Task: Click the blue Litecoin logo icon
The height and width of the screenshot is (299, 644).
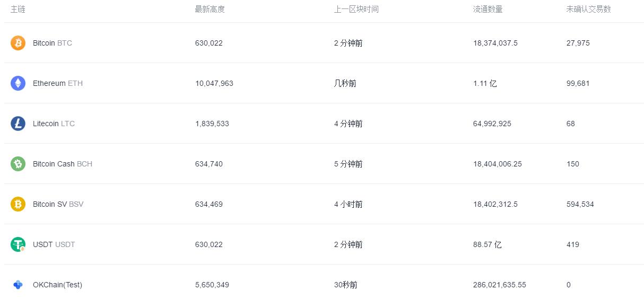Action: tap(18, 124)
